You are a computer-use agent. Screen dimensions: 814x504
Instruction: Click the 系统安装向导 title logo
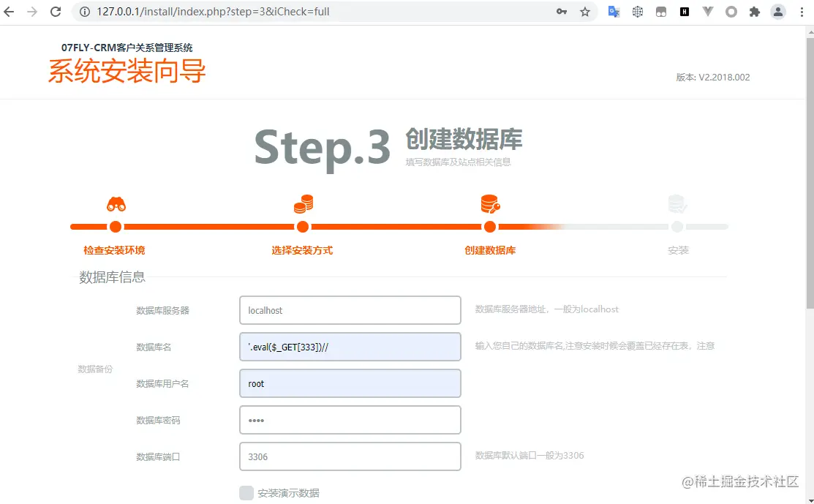point(127,71)
